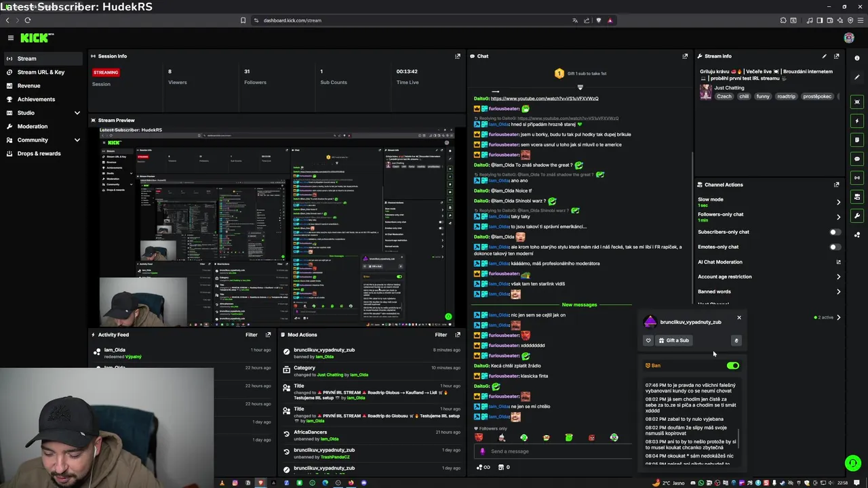The image size is (868, 488).
Task: Click the Gift 1 sub to take 1st banner
Action: 580,73
